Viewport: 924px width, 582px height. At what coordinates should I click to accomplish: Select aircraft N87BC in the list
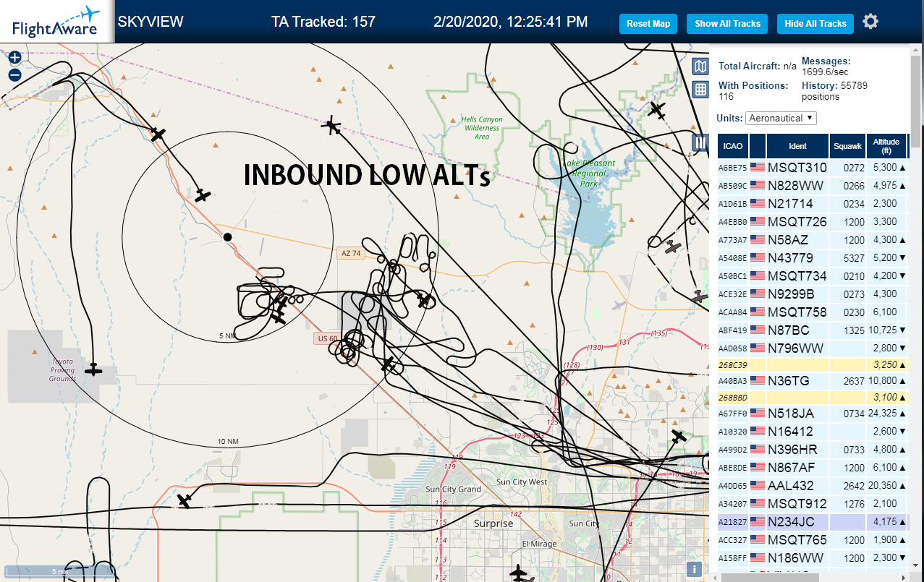[x=813, y=330]
